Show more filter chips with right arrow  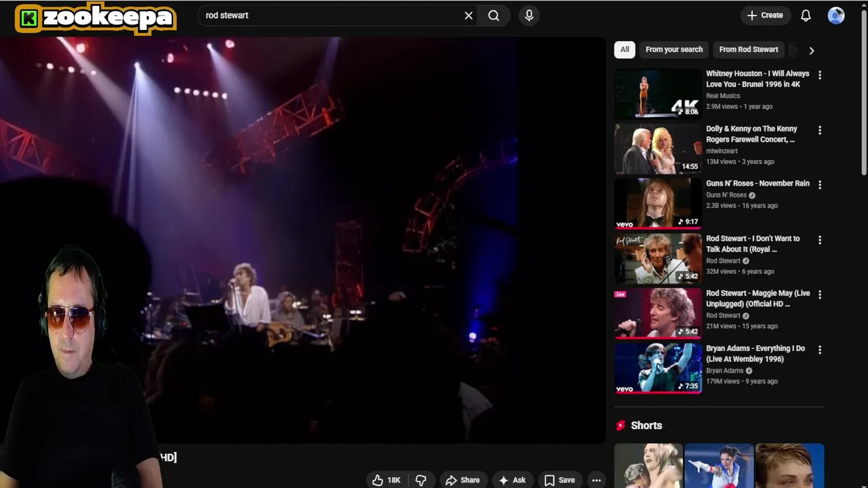[x=811, y=50]
